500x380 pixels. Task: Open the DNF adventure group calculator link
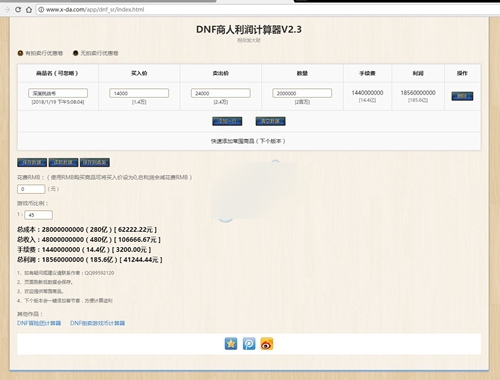tap(39, 323)
